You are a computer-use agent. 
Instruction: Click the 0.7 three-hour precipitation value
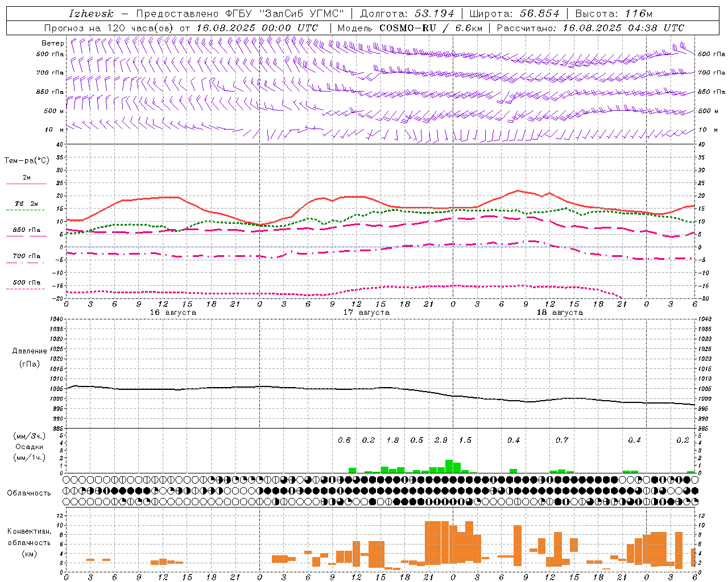(562, 440)
